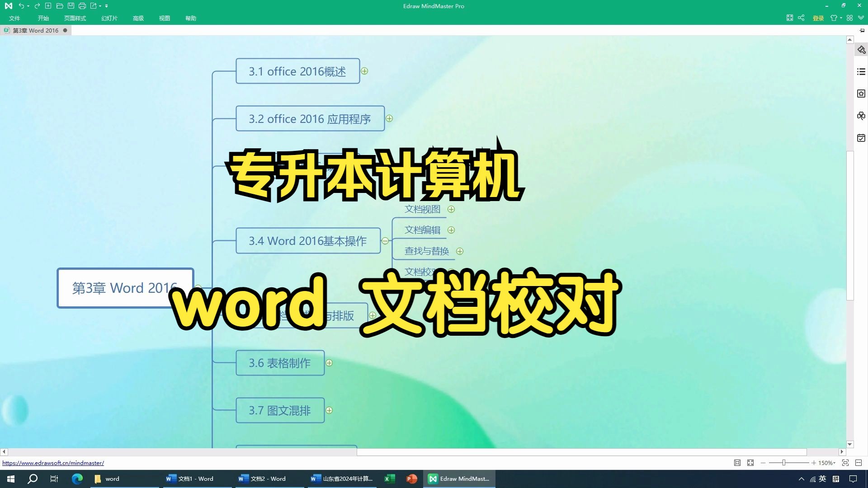Expand the 文档视图 subtopic
Image resolution: width=868 pixels, height=488 pixels.
point(451,209)
